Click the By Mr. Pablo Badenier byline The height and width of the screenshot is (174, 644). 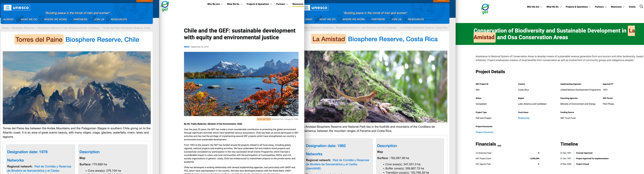[213, 124]
